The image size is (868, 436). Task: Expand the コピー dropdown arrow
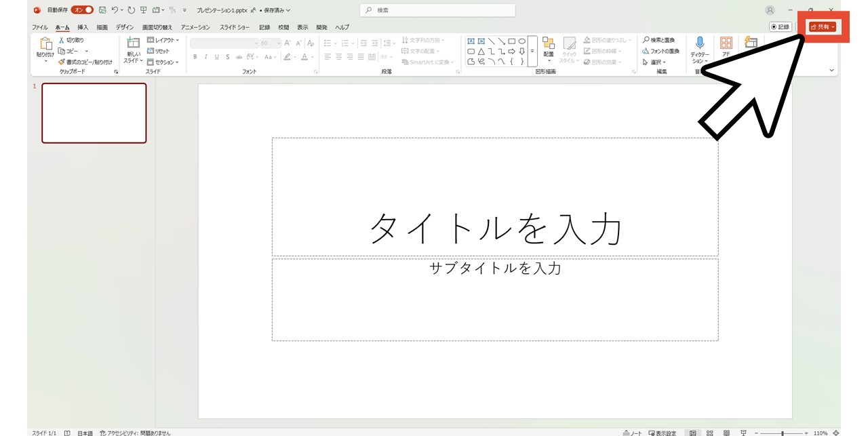point(86,51)
